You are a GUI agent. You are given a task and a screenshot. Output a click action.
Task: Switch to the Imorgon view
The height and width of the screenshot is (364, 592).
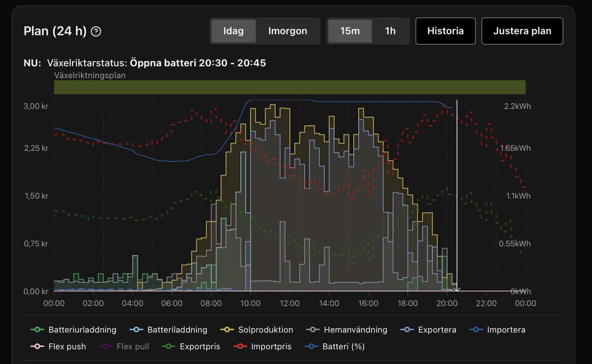[x=288, y=31]
